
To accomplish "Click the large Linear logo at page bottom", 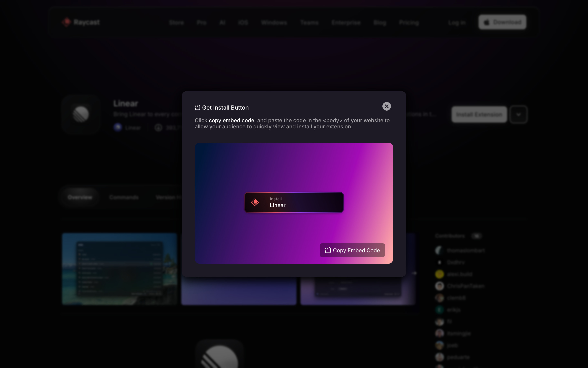I will point(219,354).
